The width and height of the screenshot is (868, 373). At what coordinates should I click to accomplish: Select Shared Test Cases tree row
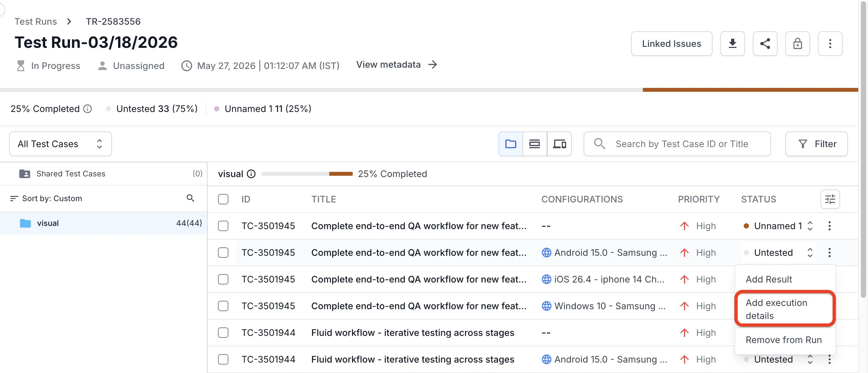[103, 174]
